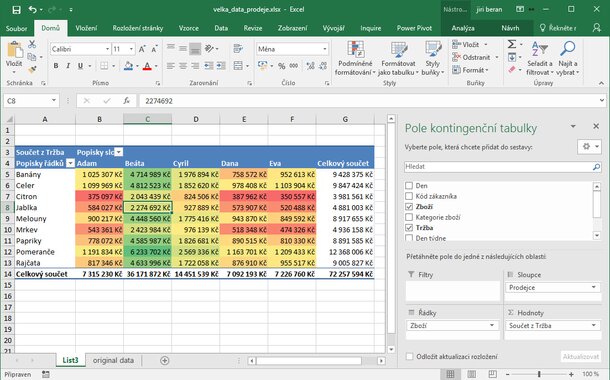The width and height of the screenshot is (610, 380).
Task: Click the insert function fx icon
Action: 126,101
